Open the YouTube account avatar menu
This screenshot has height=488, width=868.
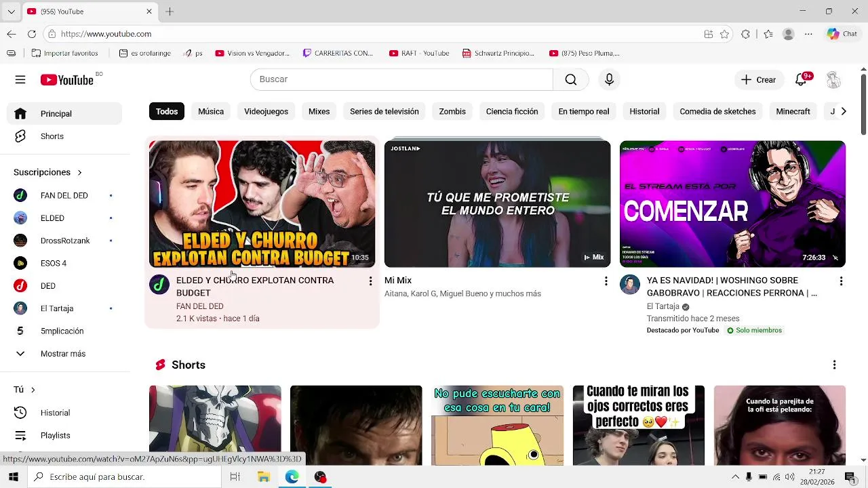(833, 79)
